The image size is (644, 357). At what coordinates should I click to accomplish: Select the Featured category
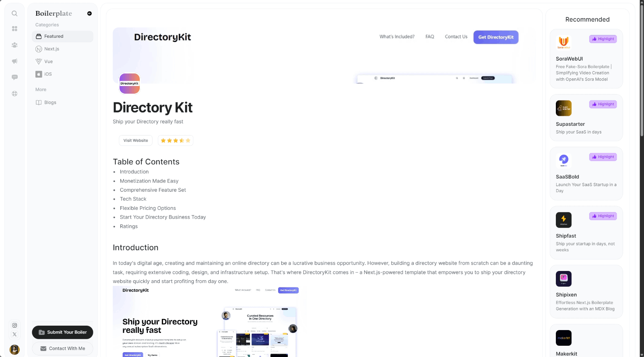62,36
